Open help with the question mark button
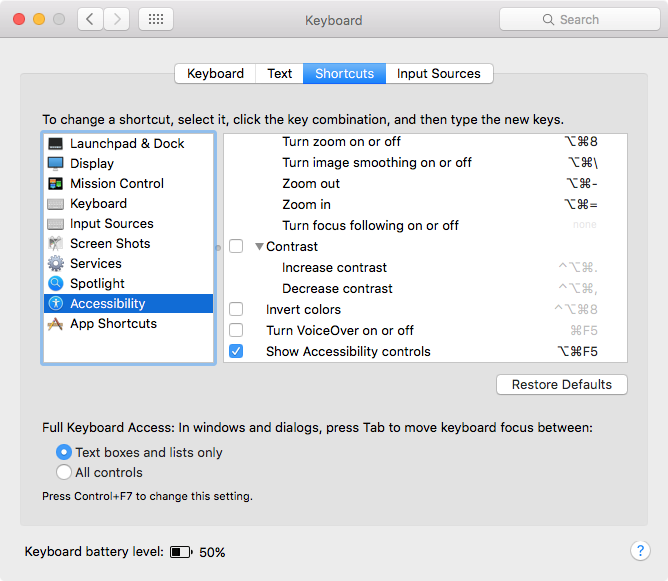Viewport: 668px width, 581px height. tap(640, 551)
